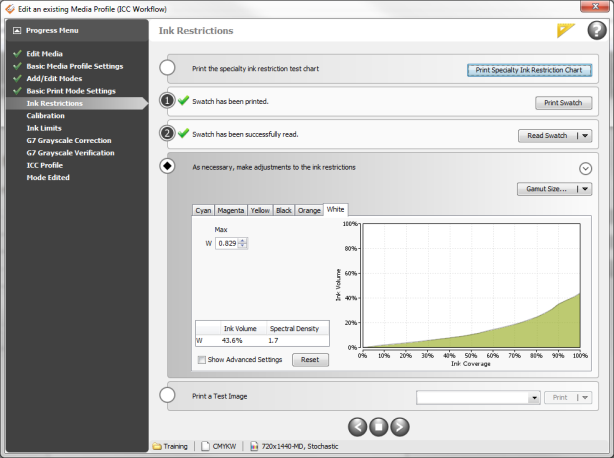Open the Read Swatch dropdown arrow
The image size is (614, 458).
[585, 136]
